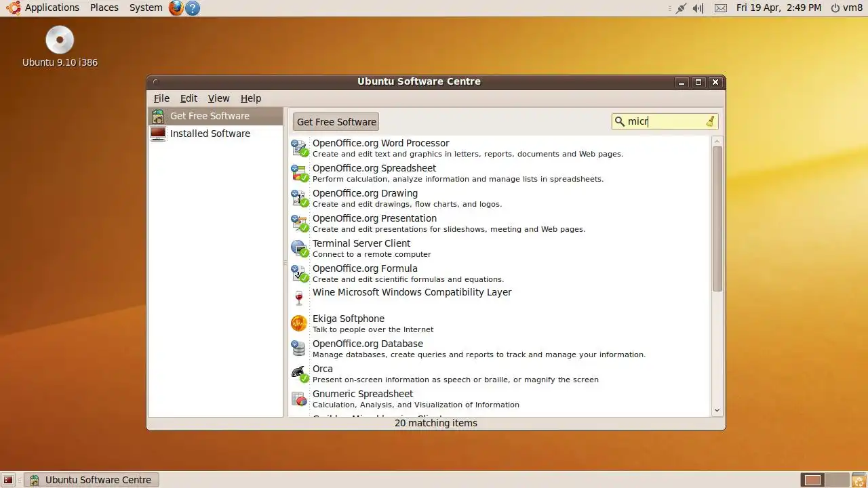Click the Ubuntu logo in Applications menu
Screen dimensions: 868x488
pos(13,7)
